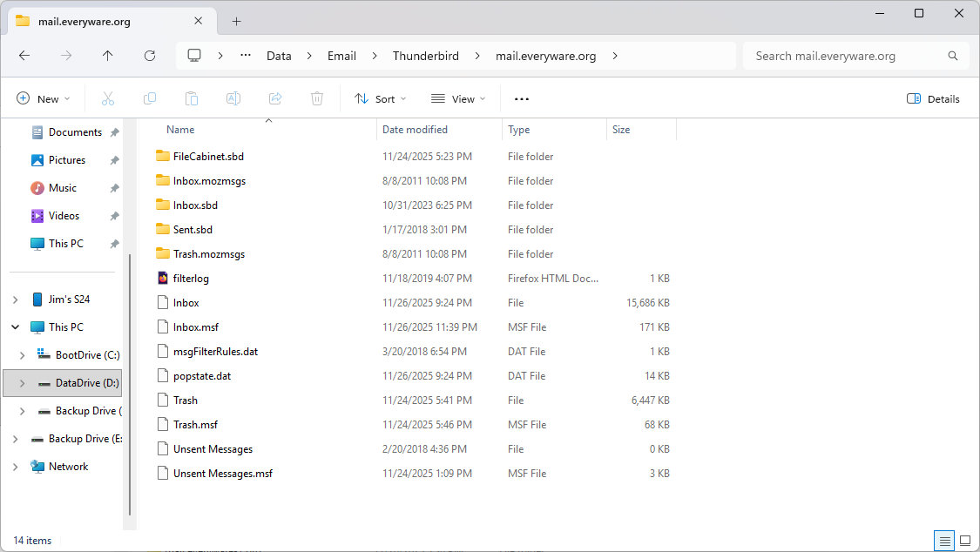Switch to large thumbnails view in status bar

[965, 541]
